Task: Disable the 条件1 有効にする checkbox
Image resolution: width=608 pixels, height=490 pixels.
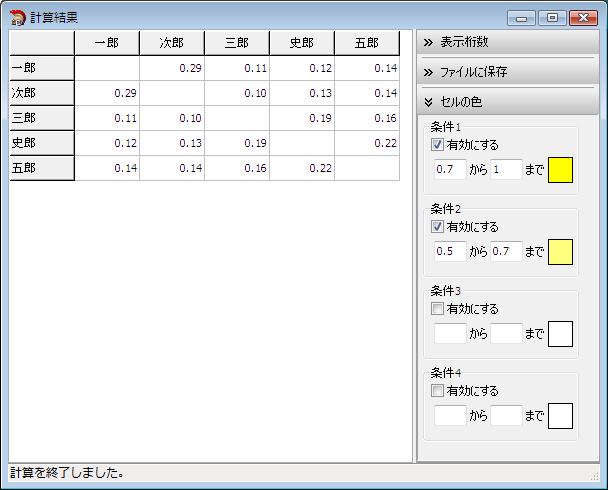Action: (x=437, y=145)
